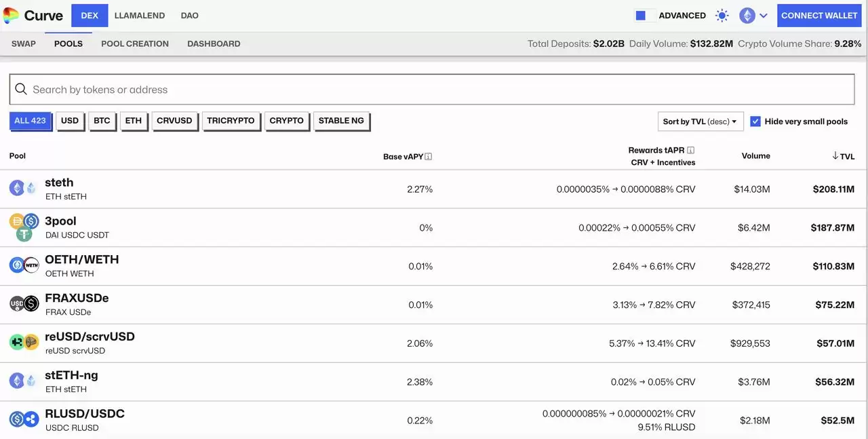Click the Base vAPY info icon

pyautogui.click(x=429, y=157)
